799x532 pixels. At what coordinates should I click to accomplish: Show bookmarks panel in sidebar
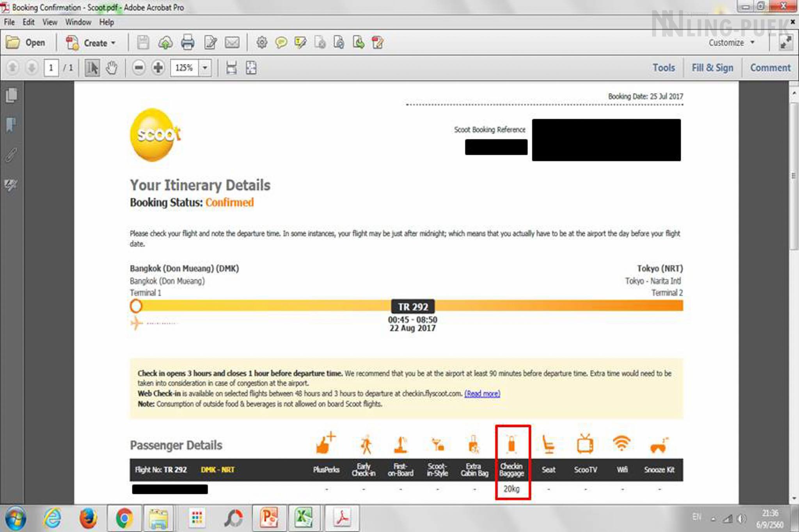11,125
